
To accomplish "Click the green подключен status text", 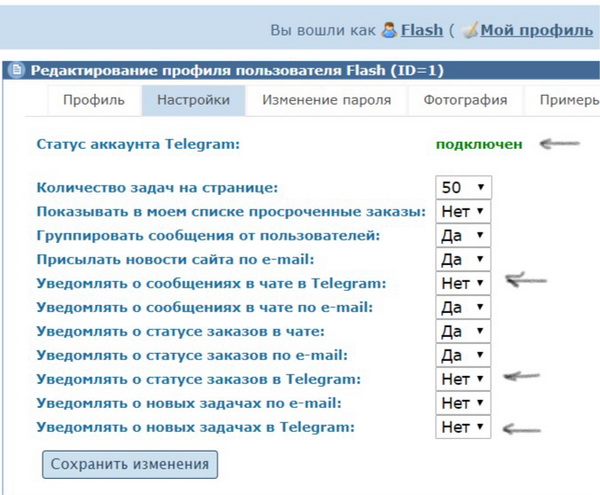I will coord(479,145).
